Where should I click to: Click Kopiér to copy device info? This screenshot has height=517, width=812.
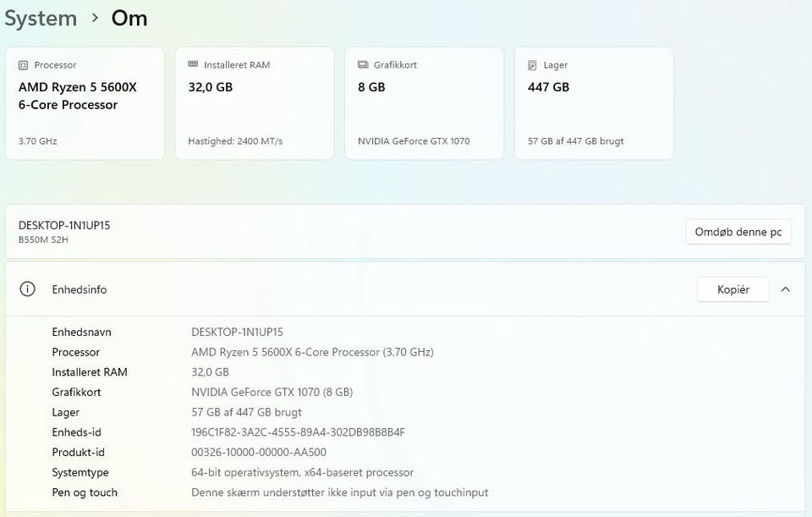[732, 289]
